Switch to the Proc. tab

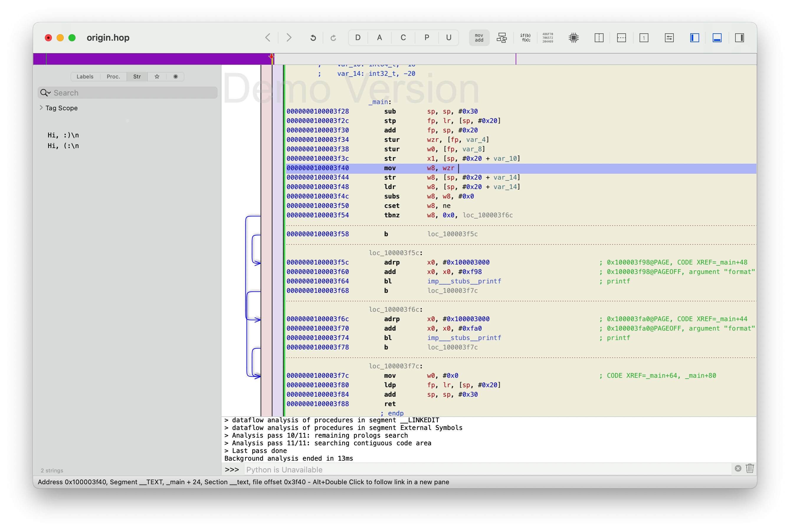113,77
